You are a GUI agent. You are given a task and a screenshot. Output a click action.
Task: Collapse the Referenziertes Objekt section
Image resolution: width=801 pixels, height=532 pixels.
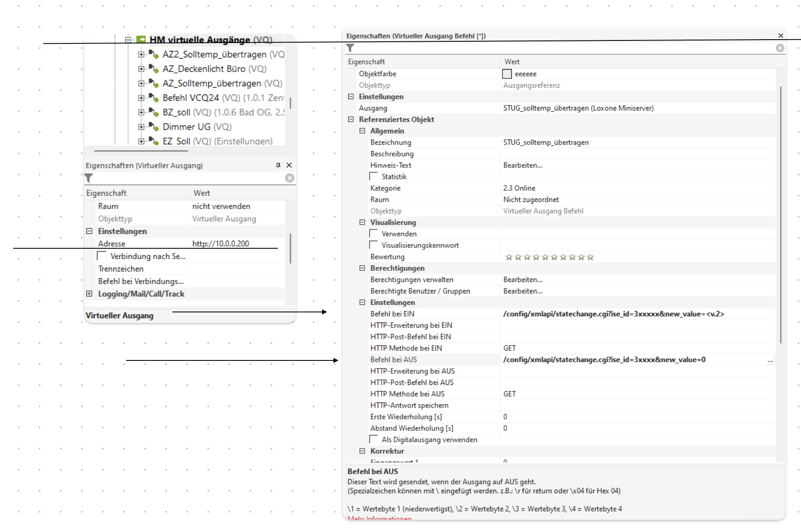click(351, 119)
